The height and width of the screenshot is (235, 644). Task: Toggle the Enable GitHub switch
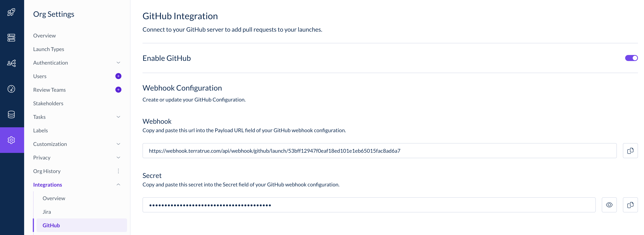[x=631, y=58]
